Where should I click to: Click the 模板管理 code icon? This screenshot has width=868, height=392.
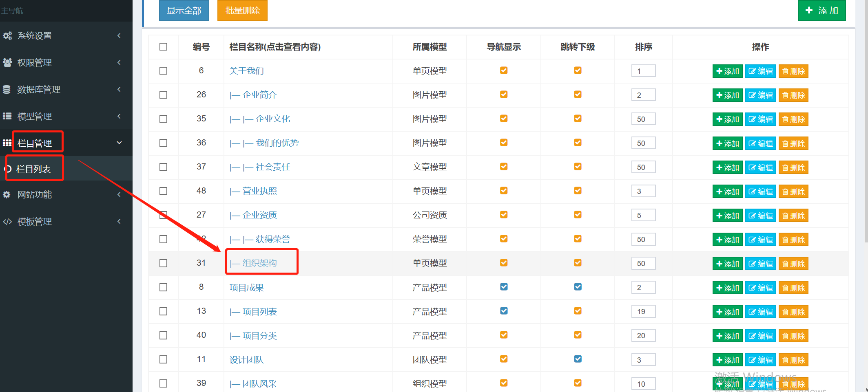pos(7,222)
